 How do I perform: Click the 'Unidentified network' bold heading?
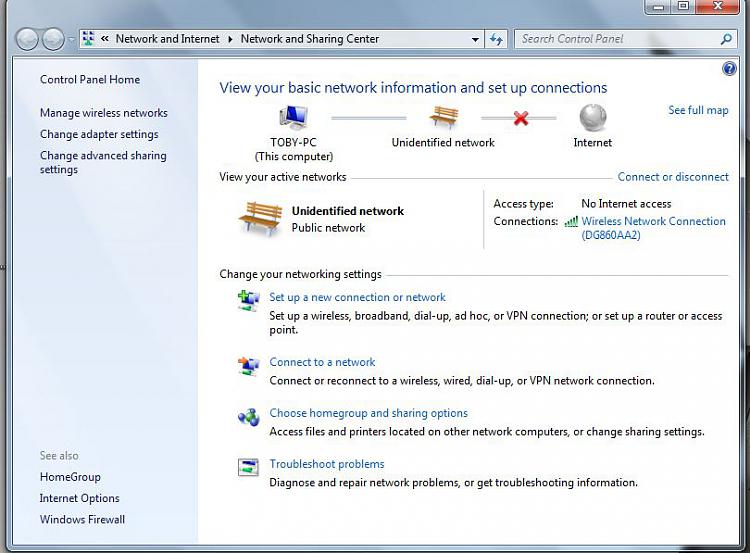(348, 211)
